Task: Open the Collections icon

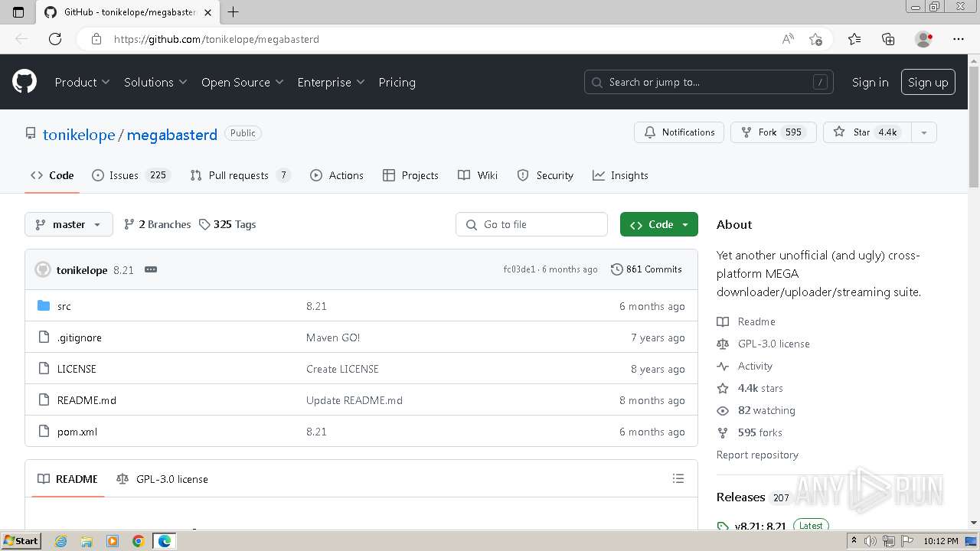Action: point(888,39)
